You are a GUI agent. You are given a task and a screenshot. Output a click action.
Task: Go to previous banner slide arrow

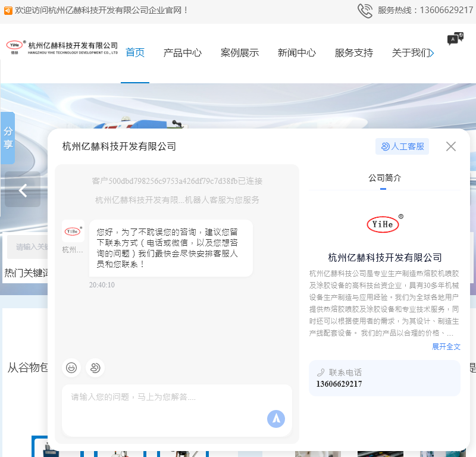[23, 190]
